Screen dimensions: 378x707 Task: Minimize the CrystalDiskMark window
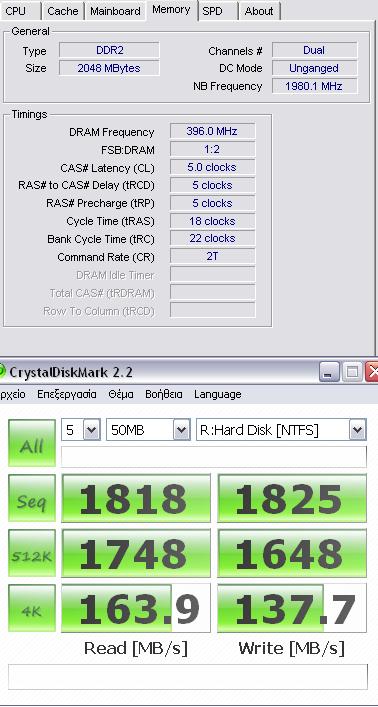pyautogui.click(x=329, y=372)
